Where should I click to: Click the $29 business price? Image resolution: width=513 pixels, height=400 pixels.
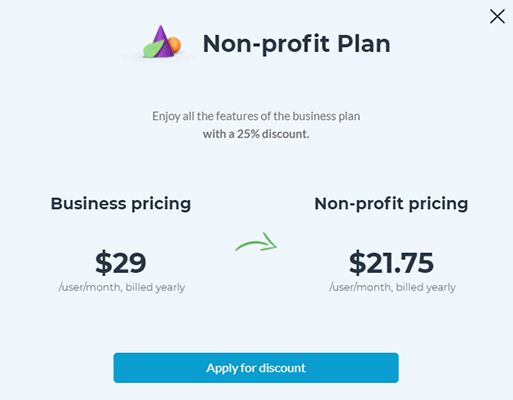tap(121, 263)
